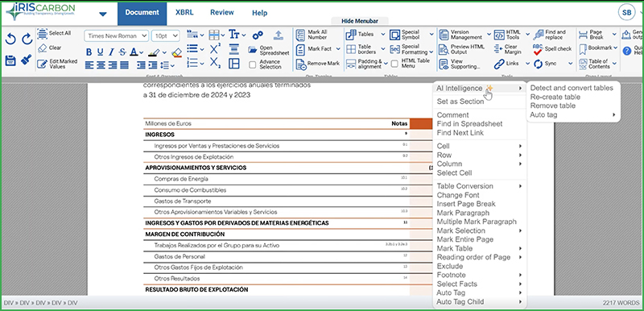Open the Times New Roman font dropdown
The height and width of the screenshot is (311, 644).
(x=116, y=35)
